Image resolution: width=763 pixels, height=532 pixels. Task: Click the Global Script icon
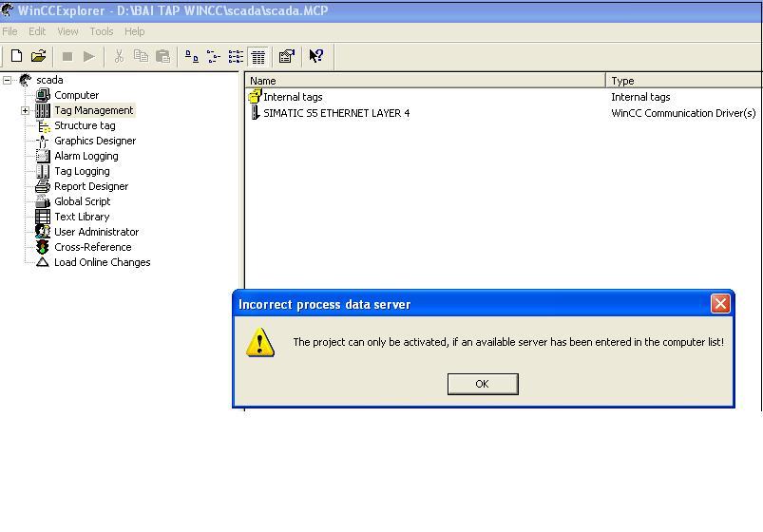tap(43, 201)
